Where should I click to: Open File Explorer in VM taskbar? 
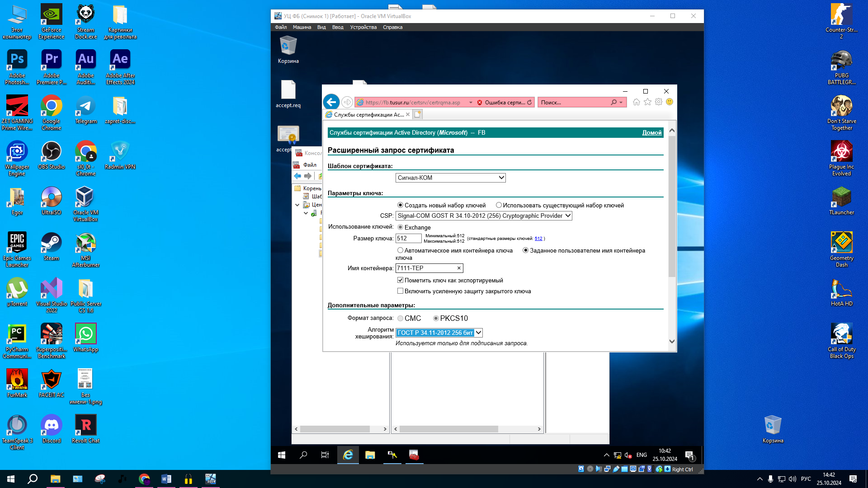click(370, 455)
